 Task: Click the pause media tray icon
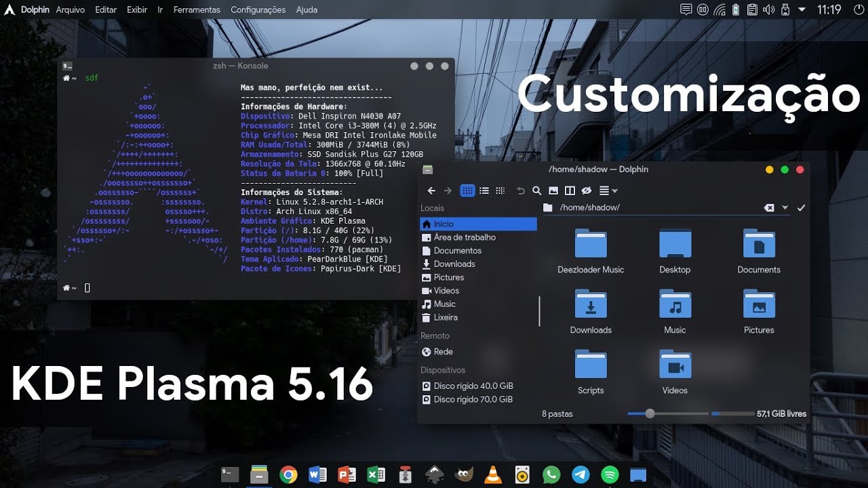[x=703, y=9]
